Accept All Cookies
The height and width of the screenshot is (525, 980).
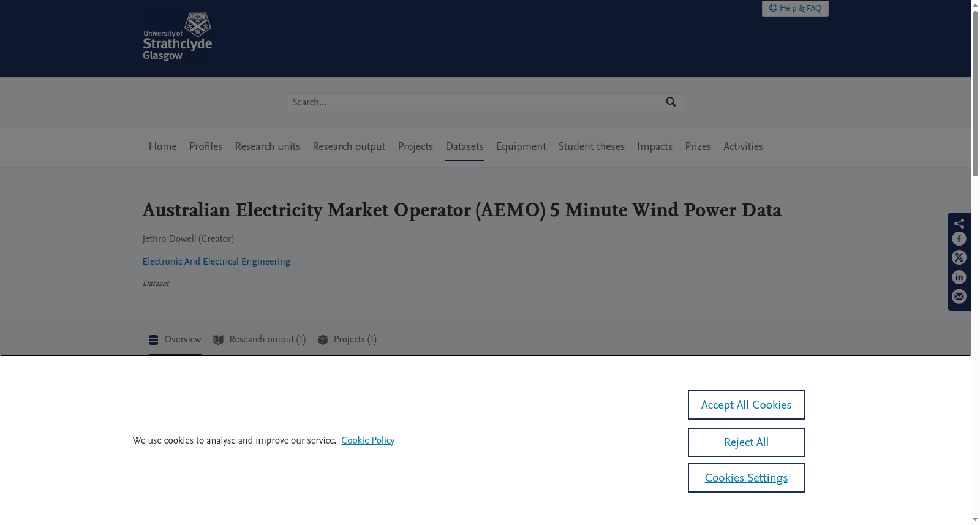pyautogui.click(x=746, y=405)
